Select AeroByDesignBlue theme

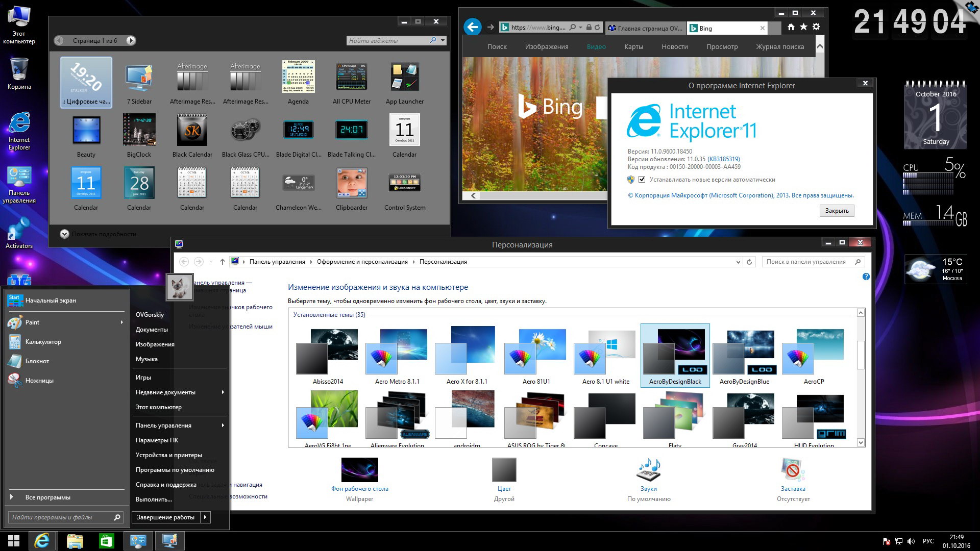[x=744, y=356]
